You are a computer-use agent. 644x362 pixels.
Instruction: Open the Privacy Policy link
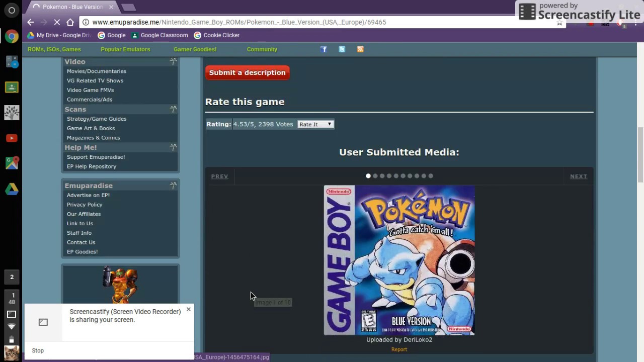tap(85, 205)
